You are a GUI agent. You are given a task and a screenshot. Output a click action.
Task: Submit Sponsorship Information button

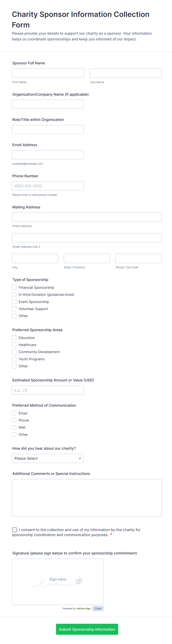pyautogui.click(x=87, y=629)
